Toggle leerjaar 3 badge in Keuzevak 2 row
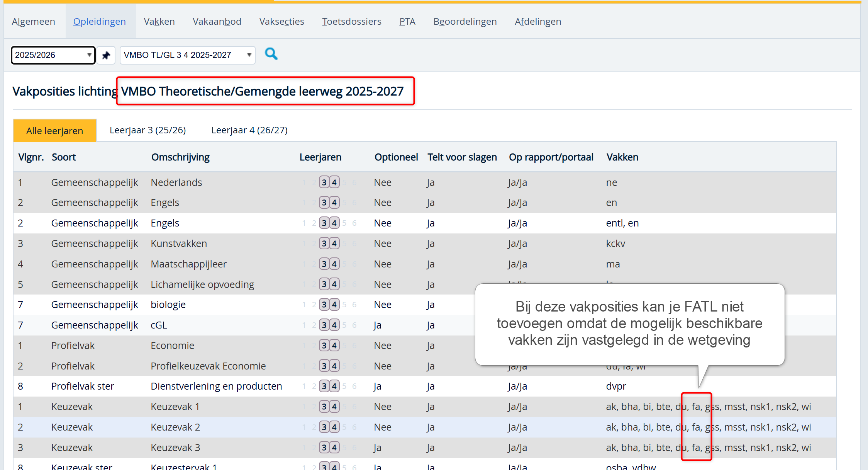 tap(324, 427)
